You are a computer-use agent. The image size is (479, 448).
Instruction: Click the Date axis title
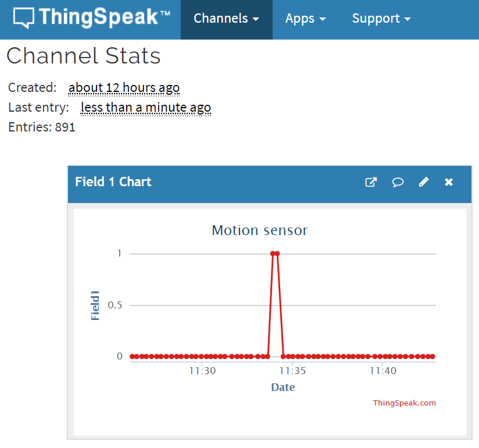tap(283, 387)
